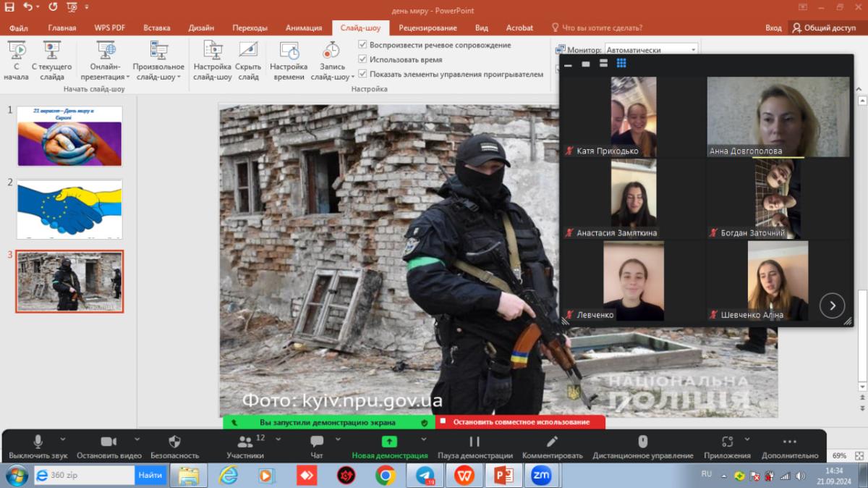868x488 pixels.
Task: Show next page of Zoom participants
Action: 832,306
